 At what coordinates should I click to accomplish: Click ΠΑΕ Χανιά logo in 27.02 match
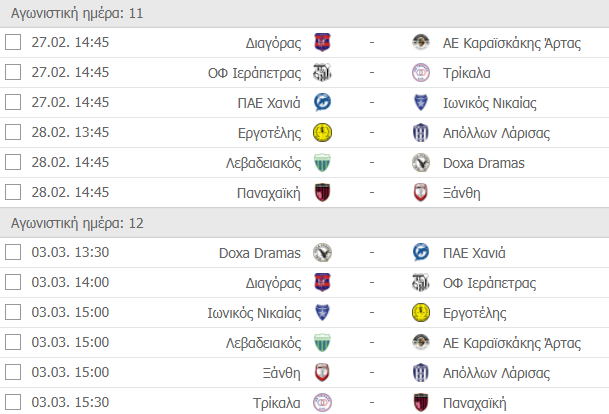coord(322,103)
